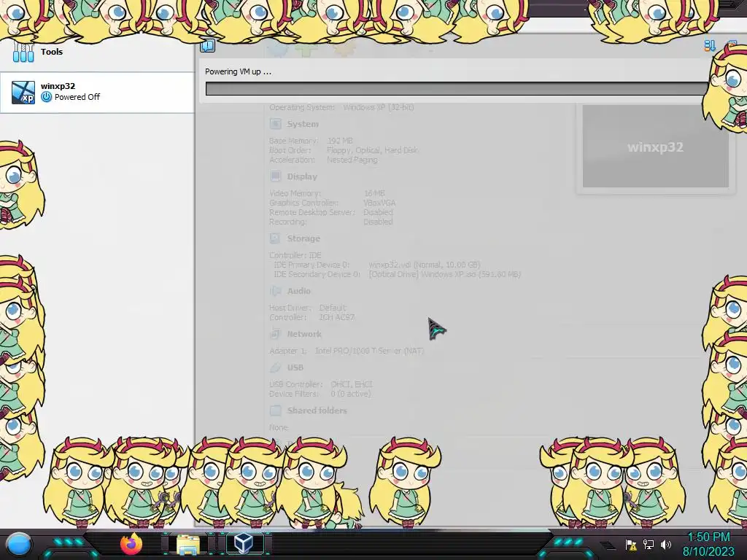Click the 'Nested Paging' acceleration value
This screenshot has height=560, width=747.
352,160
